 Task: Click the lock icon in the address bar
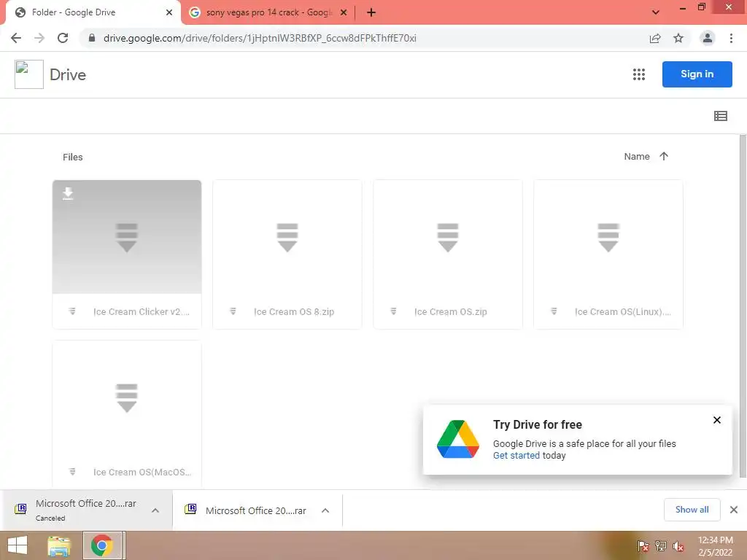92,38
